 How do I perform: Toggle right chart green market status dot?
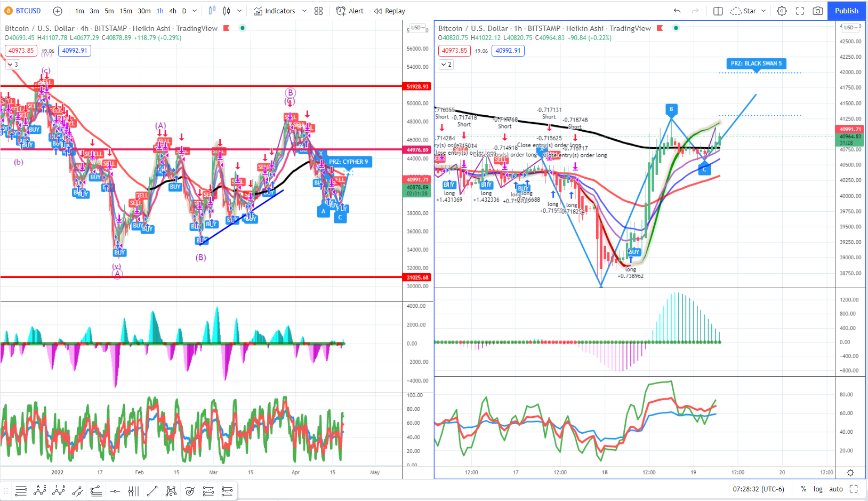click(x=676, y=28)
